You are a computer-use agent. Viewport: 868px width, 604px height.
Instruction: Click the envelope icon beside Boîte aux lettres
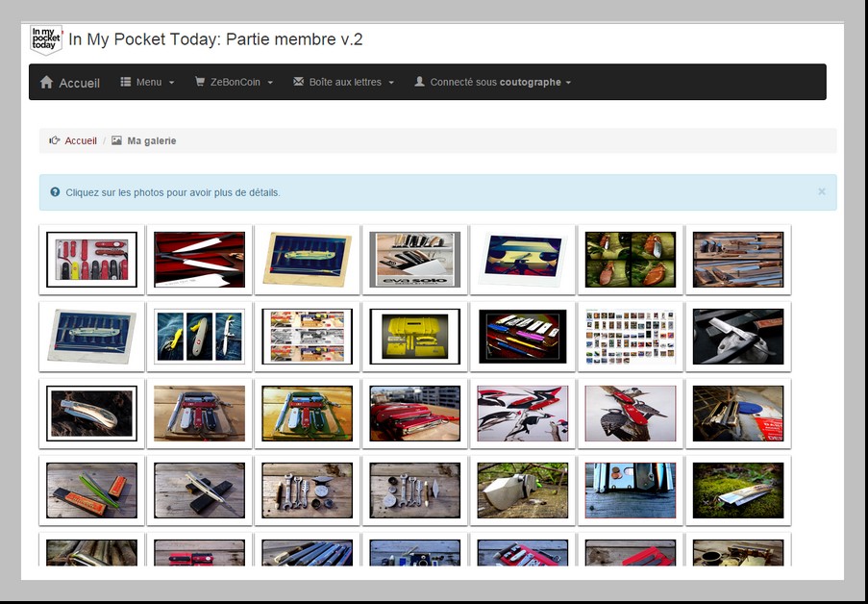298,82
